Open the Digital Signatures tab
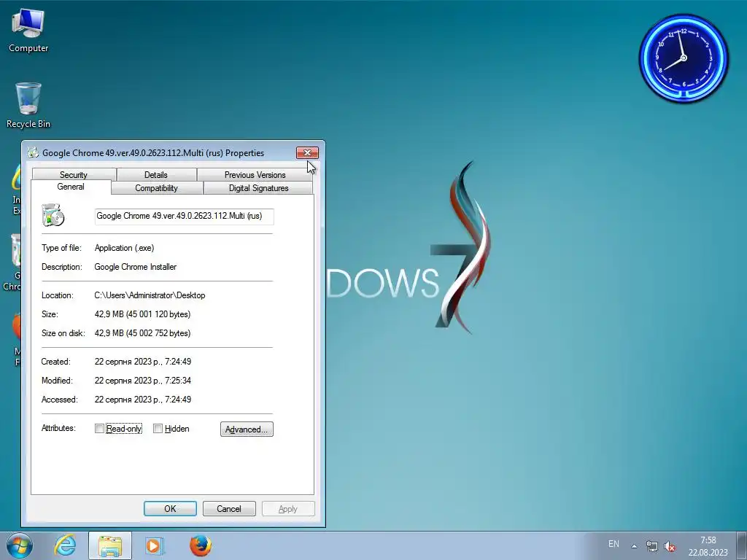Image resolution: width=747 pixels, height=560 pixels. [x=259, y=188]
